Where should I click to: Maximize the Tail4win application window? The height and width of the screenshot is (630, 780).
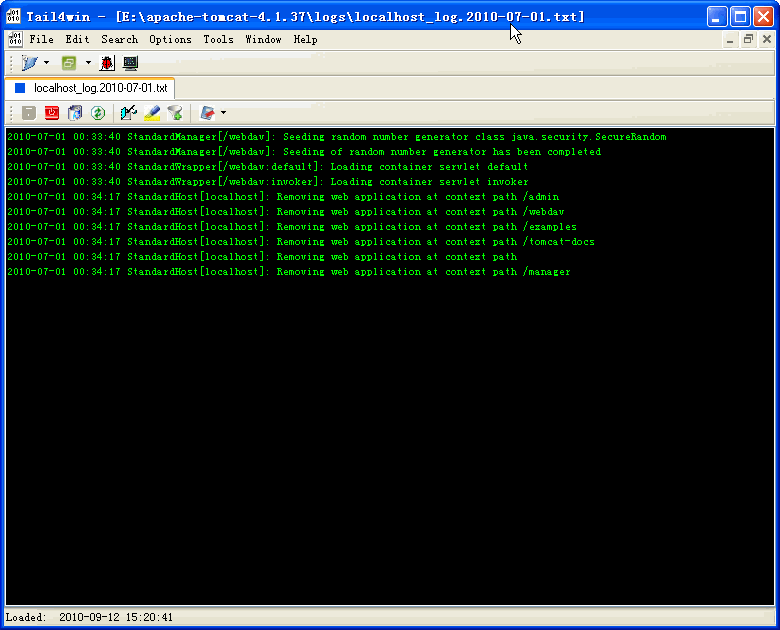[740, 17]
